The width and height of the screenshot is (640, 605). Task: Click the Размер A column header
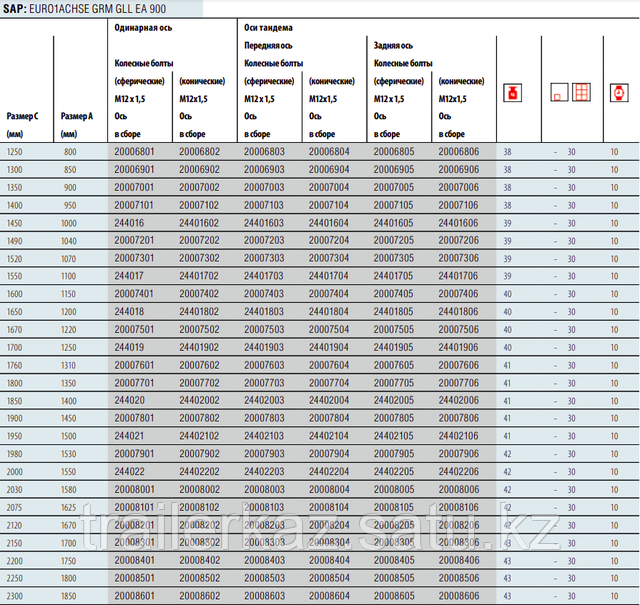77,116
